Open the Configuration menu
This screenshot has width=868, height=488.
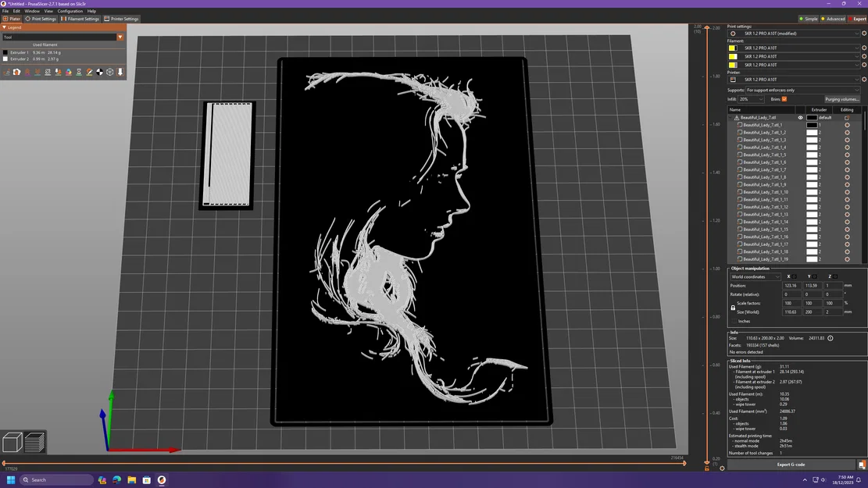pyautogui.click(x=70, y=11)
